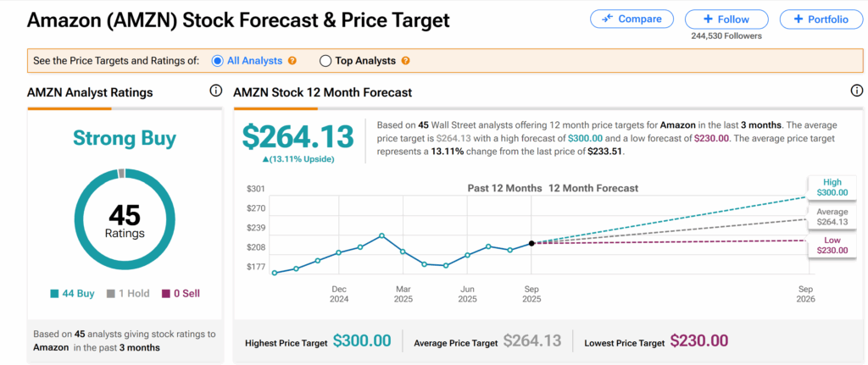Click the Low $230.00 forecast label
The height and width of the screenshot is (365, 868).
tap(832, 245)
